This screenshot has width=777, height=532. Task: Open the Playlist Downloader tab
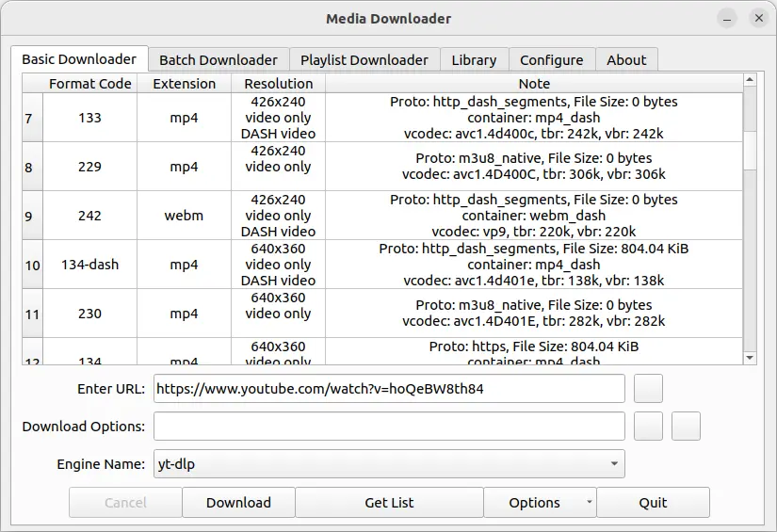tap(364, 59)
